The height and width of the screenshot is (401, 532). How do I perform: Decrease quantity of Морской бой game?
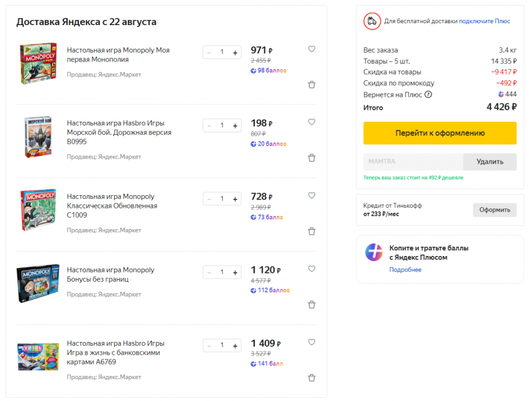tap(209, 126)
